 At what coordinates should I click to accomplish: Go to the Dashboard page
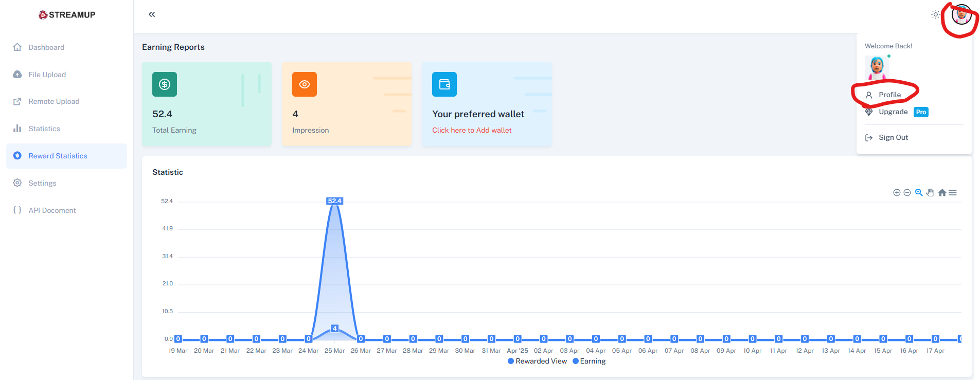[46, 47]
